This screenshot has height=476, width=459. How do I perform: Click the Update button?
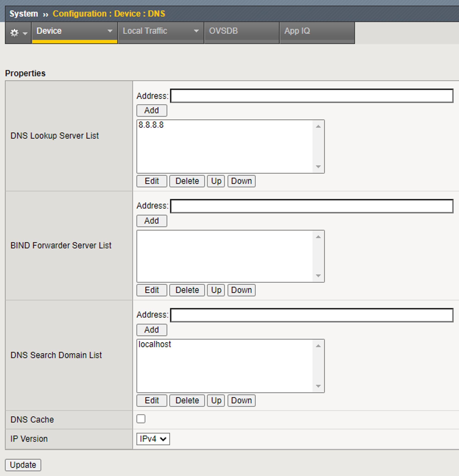coord(23,465)
